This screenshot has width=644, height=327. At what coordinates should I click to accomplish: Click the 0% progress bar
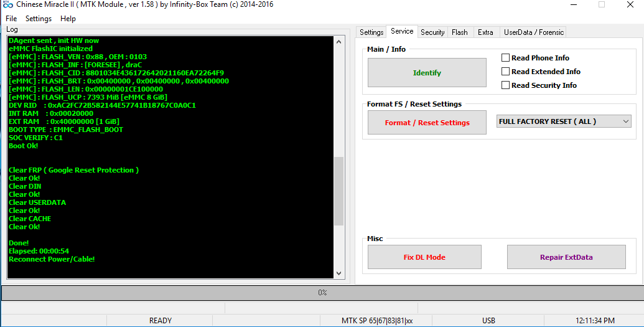pyautogui.click(x=322, y=293)
